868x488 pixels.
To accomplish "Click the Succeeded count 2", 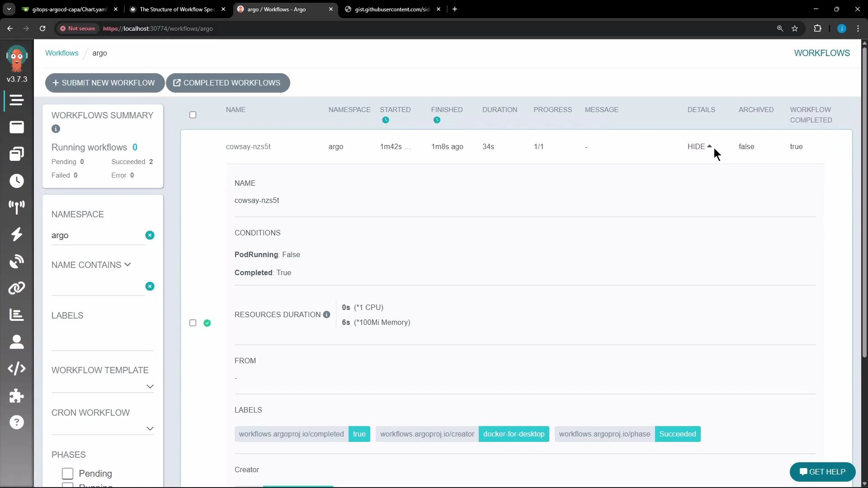I will [x=151, y=162].
